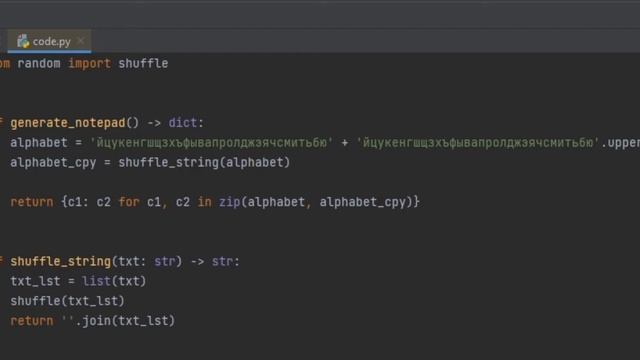640x360 pixels.
Task: Click the ''.join(txt_lst) expression
Action: coord(118,321)
